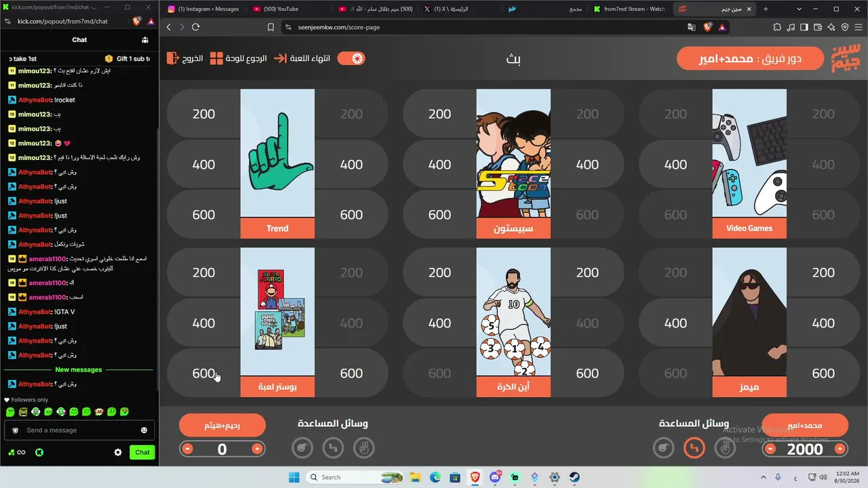This screenshot has height=488, width=868.
Task: Jump to New messages in chat
Action: click(x=79, y=370)
